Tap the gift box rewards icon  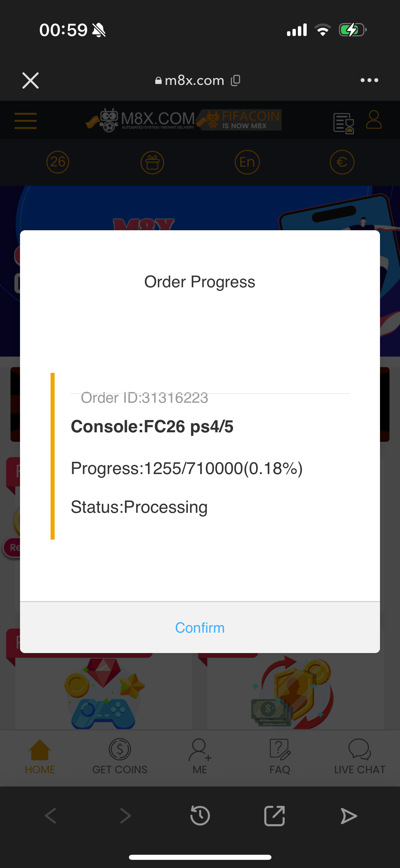(152, 162)
